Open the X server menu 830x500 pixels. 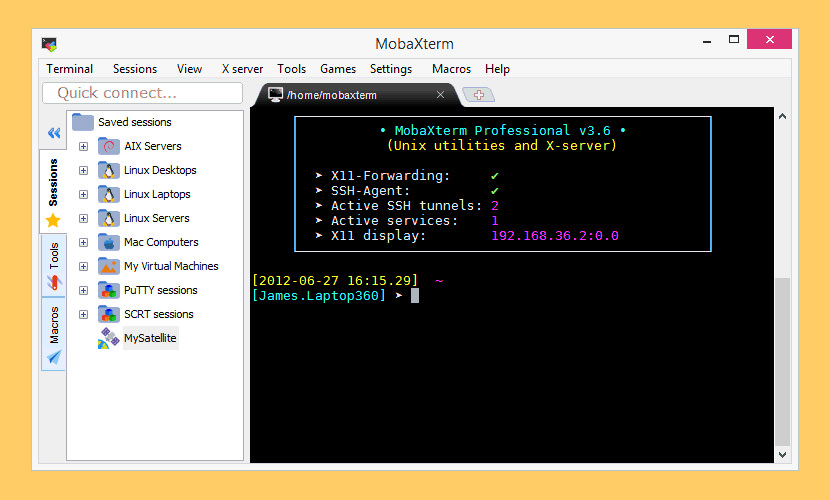pos(242,69)
